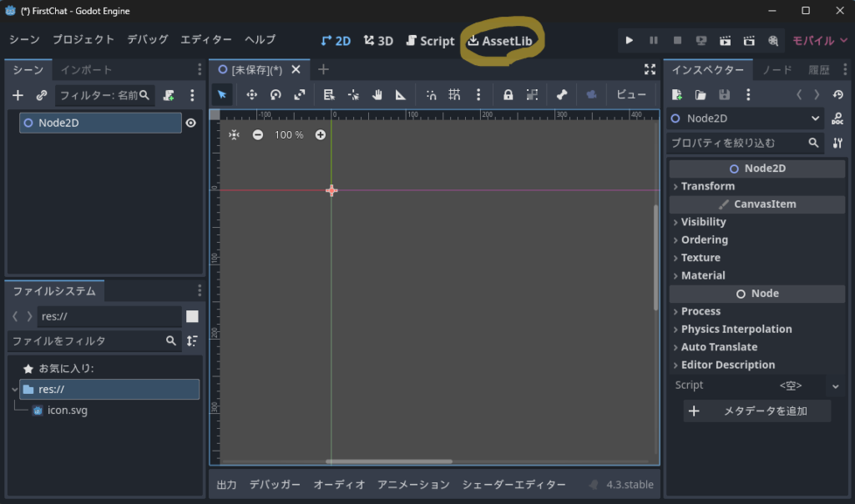Open scene dock extra options menu
Screen dimensions: 855x504
pos(192,95)
